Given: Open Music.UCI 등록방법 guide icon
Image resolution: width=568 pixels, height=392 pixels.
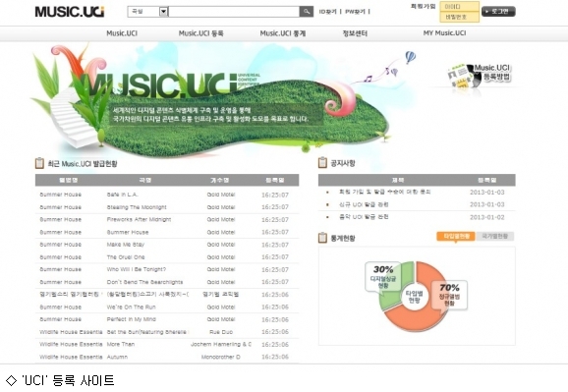Looking at the screenshot, I should click(x=479, y=76).
